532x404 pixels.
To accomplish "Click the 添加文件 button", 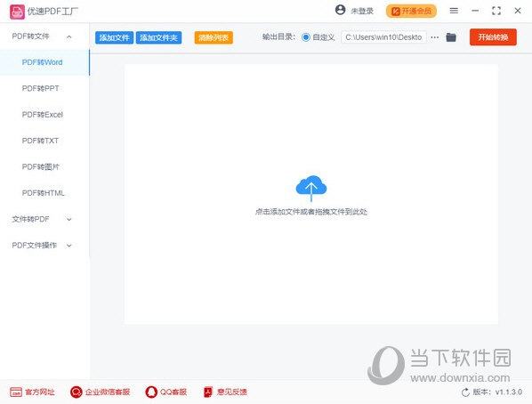I will click(115, 37).
